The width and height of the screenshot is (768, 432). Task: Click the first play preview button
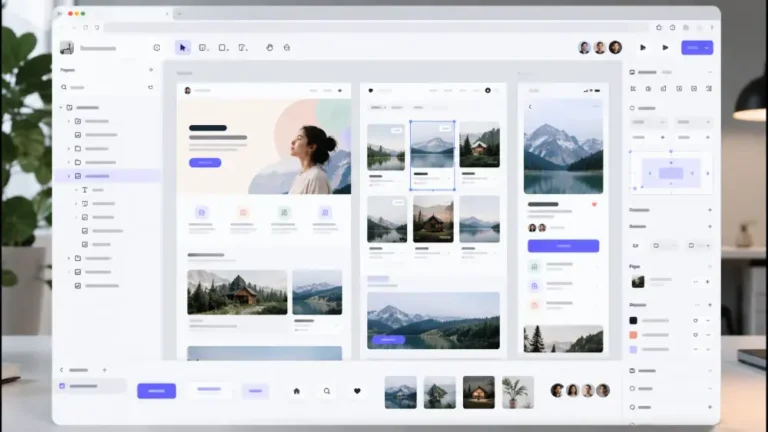pyautogui.click(x=643, y=48)
